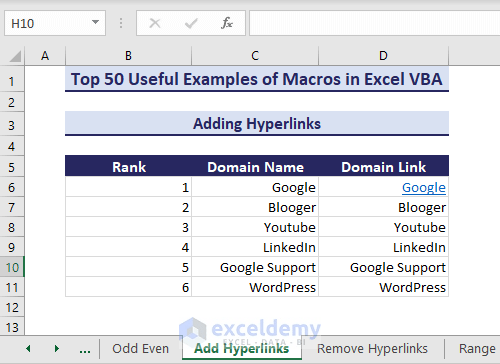This screenshot has height=364, width=500.
Task: Select 'Google Support' in Domain Name column
Action: 255,267
